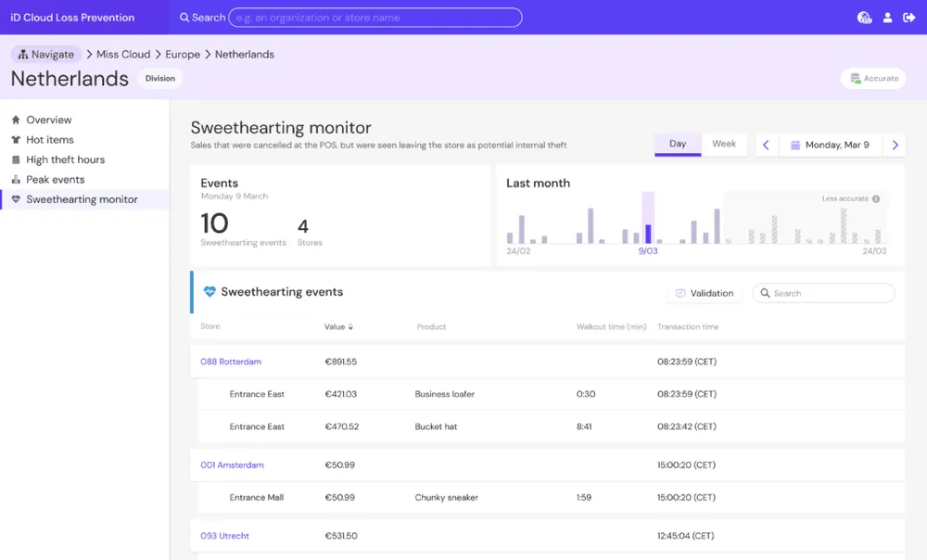Click the 4 Stores count
Image resolution: width=927 pixels, height=560 pixels.
pos(303,226)
